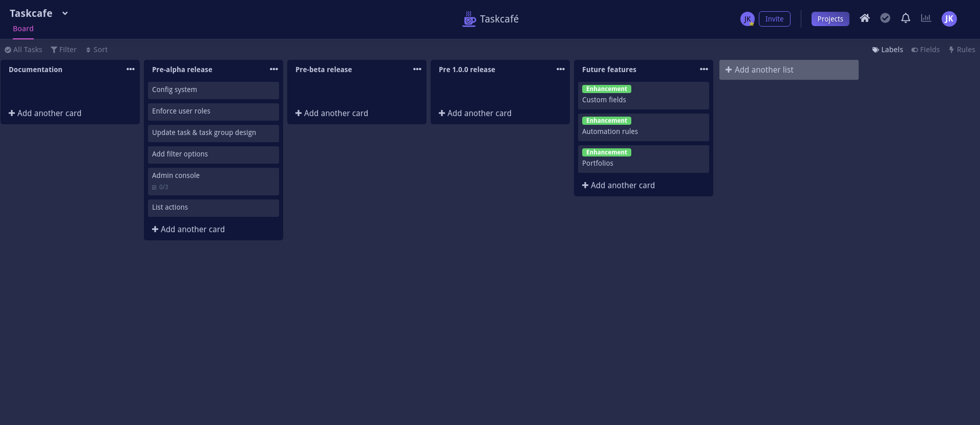
Task: Click the Projects button
Action: [830, 19]
